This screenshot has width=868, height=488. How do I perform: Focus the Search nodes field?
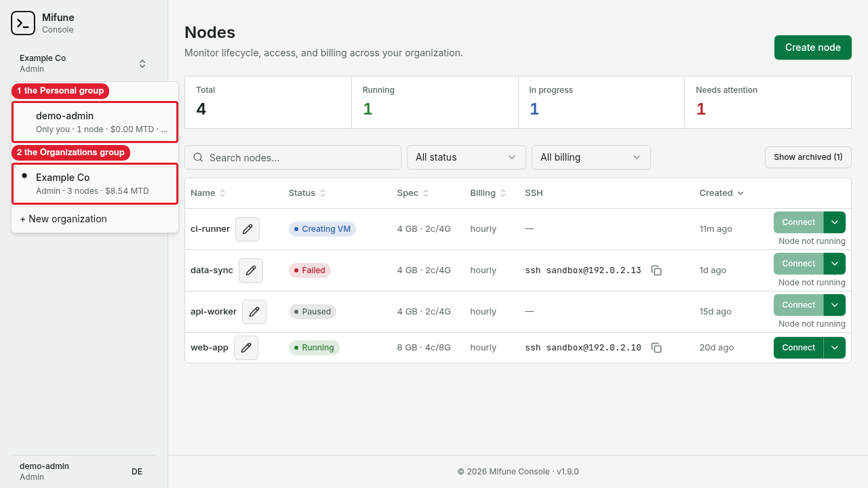pyautogui.click(x=293, y=157)
